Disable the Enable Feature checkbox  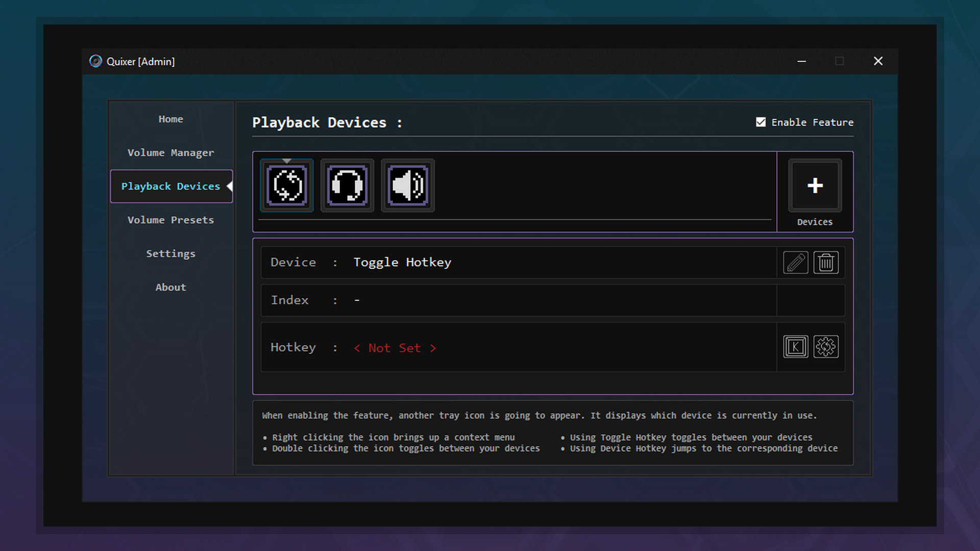pyautogui.click(x=760, y=122)
